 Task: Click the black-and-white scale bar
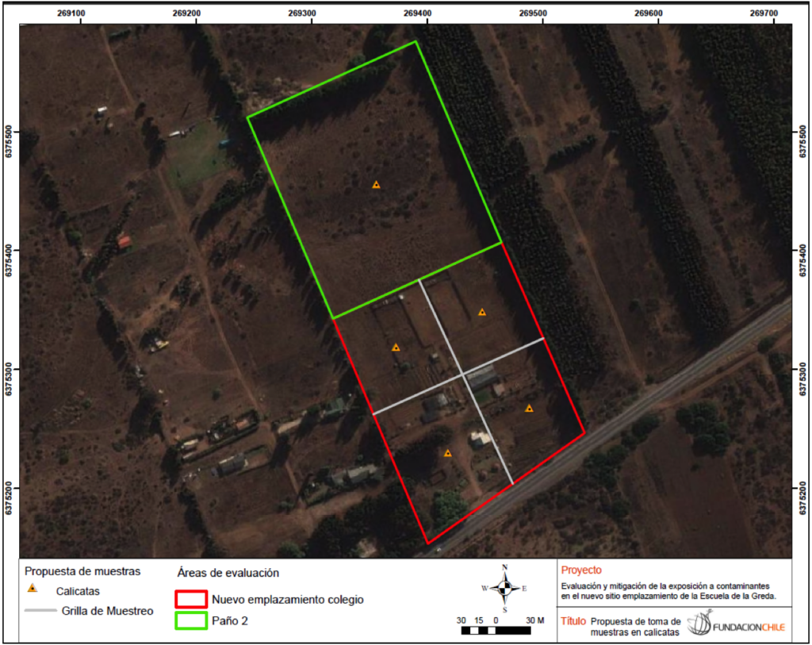pyautogui.click(x=496, y=631)
